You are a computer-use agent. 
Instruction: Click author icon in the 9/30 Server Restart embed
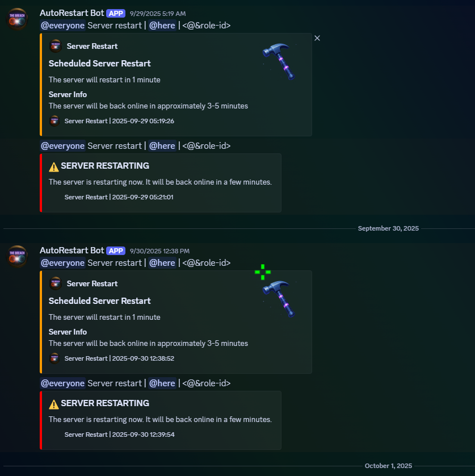56,283
